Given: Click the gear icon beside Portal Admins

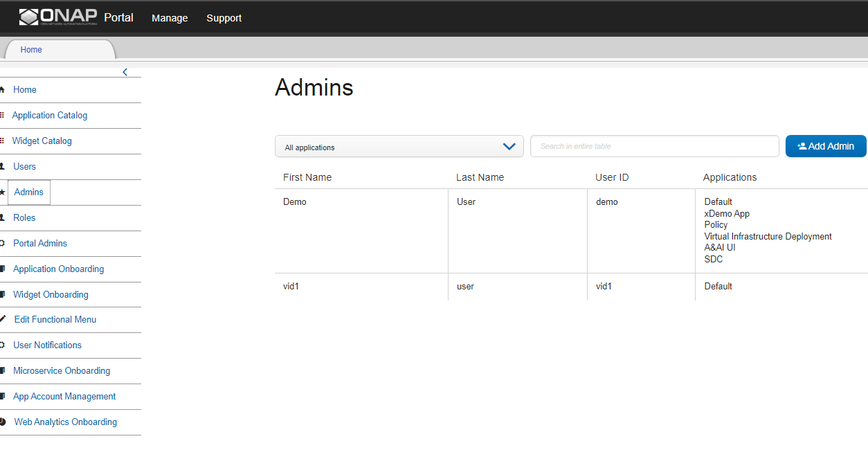Looking at the screenshot, I should pos(2,243).
